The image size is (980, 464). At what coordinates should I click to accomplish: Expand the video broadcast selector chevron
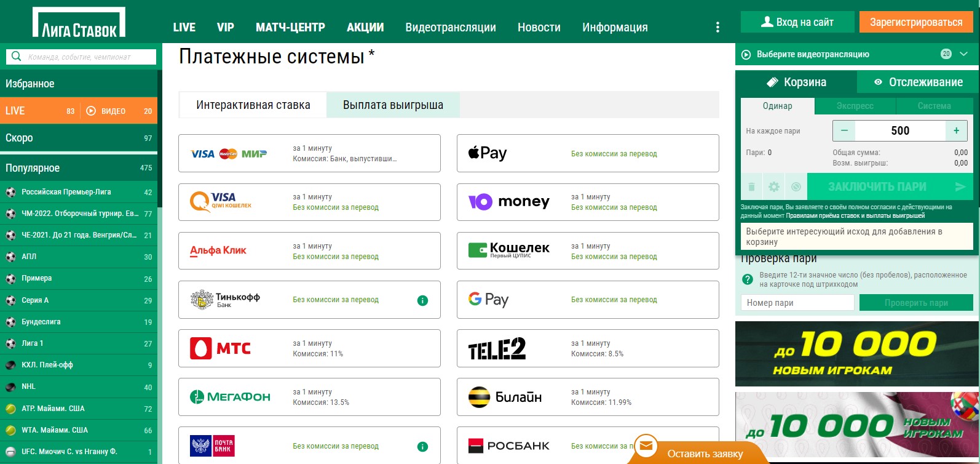963,54
